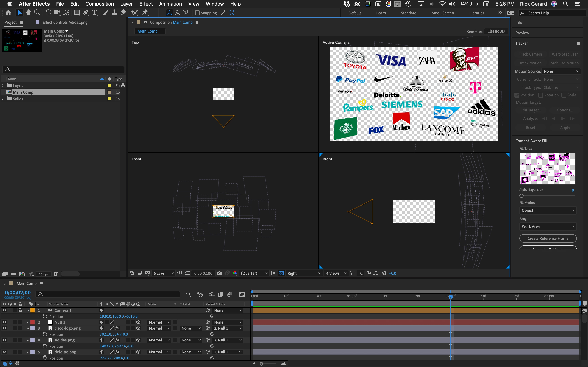Select the Zoom magnifier tool
The image size is (588, 367).
click(x=37, y=12)
